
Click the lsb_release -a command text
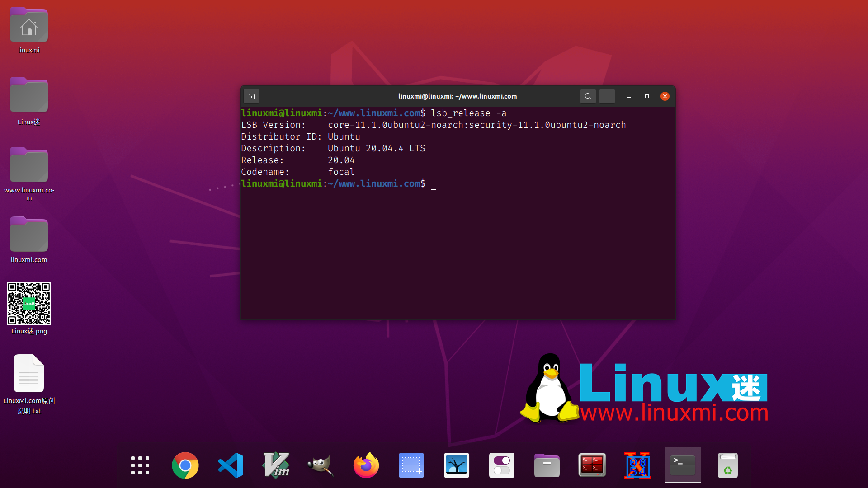point(469,113)
